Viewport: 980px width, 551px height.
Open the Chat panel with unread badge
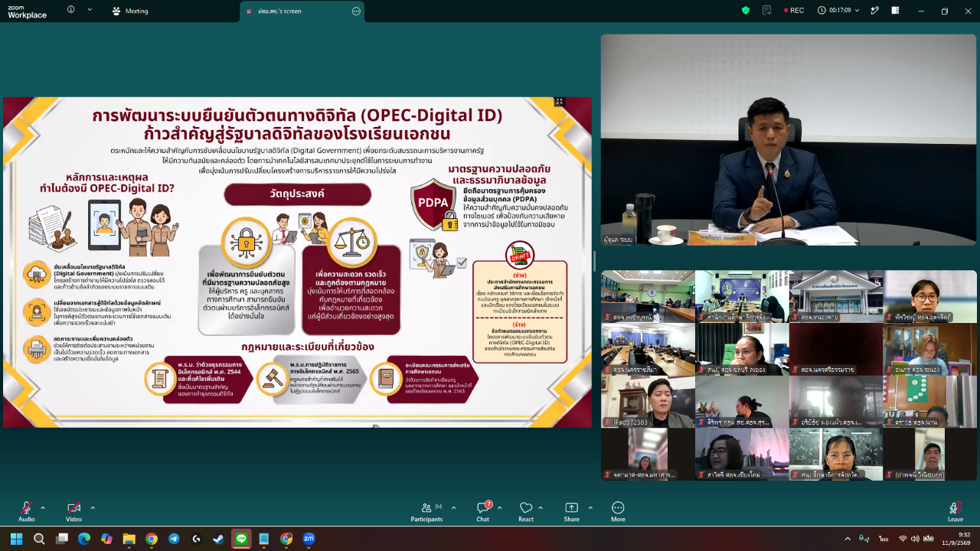[x=483, y=511]
